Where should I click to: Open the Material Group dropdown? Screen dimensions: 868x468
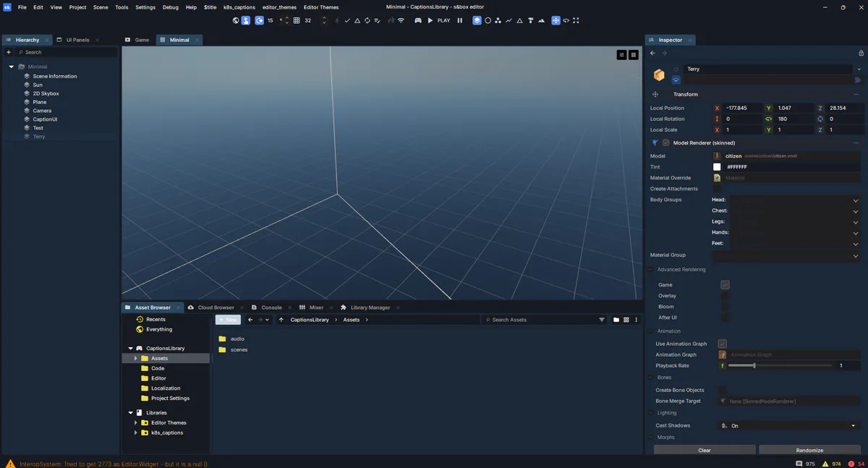pos(786,255)
